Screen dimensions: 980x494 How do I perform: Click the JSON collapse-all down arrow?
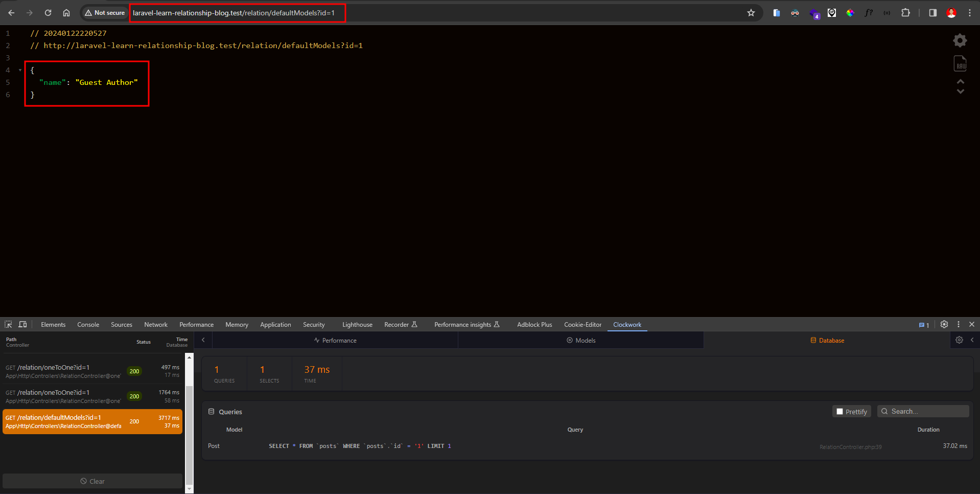[960, 92]
